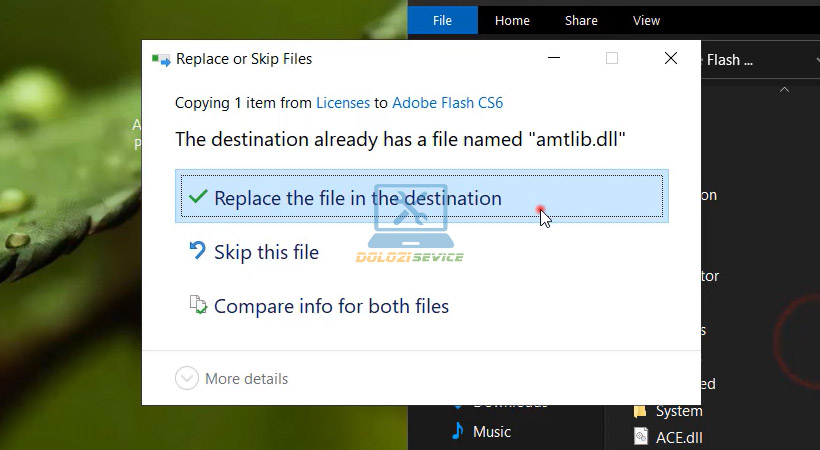Minimize the Replace or Skip Files dialog
Screen dimensions: 820x450
tap(553, 59)
